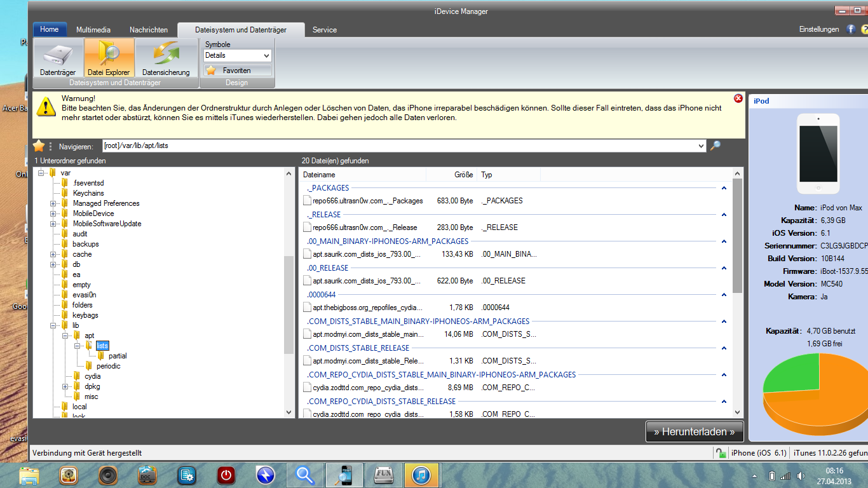The height and width of the screenshot is (488, 868).
Task: Open the Service tab
Action: [x=325, y=30]
